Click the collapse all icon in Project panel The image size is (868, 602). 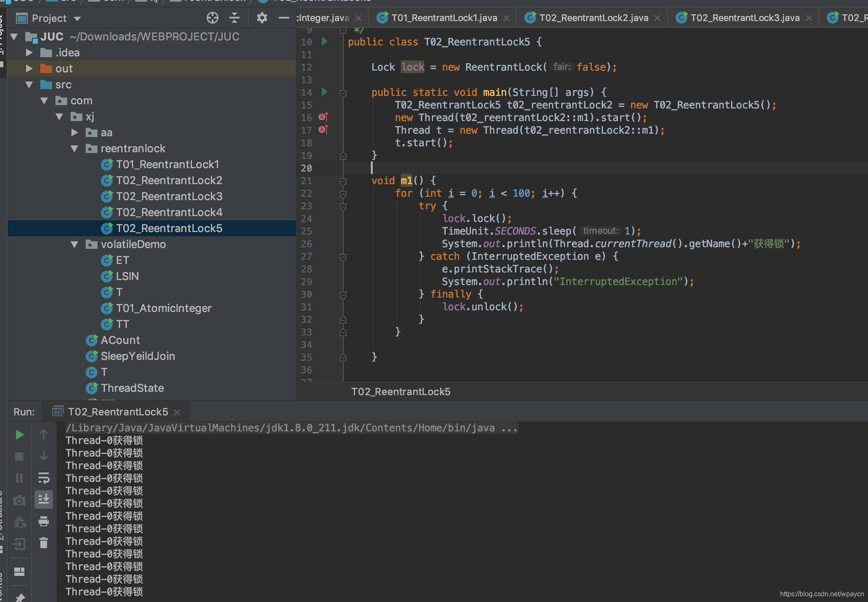pyautogui.click(x=234, y=18)
